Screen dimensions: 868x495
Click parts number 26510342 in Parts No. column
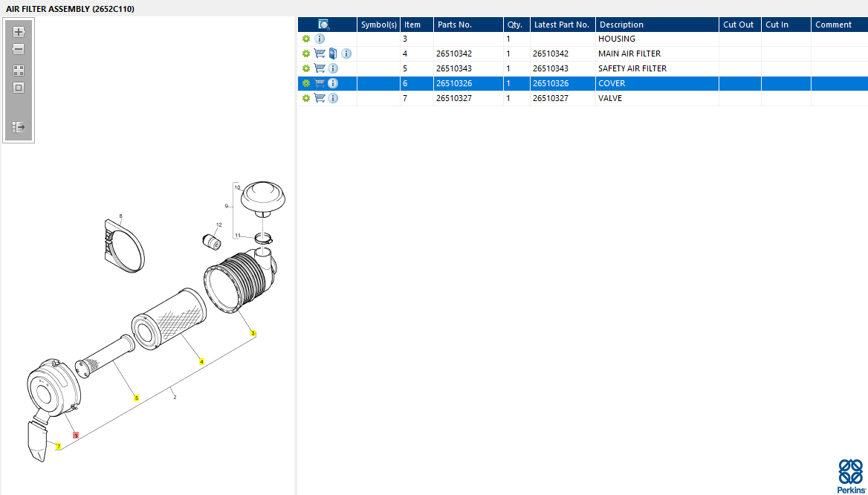454,54
